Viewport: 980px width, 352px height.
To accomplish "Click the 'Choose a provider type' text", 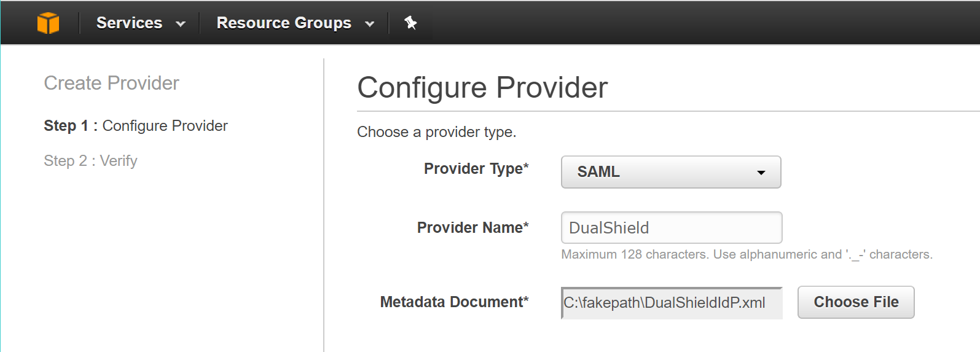I will pos(436,132).
